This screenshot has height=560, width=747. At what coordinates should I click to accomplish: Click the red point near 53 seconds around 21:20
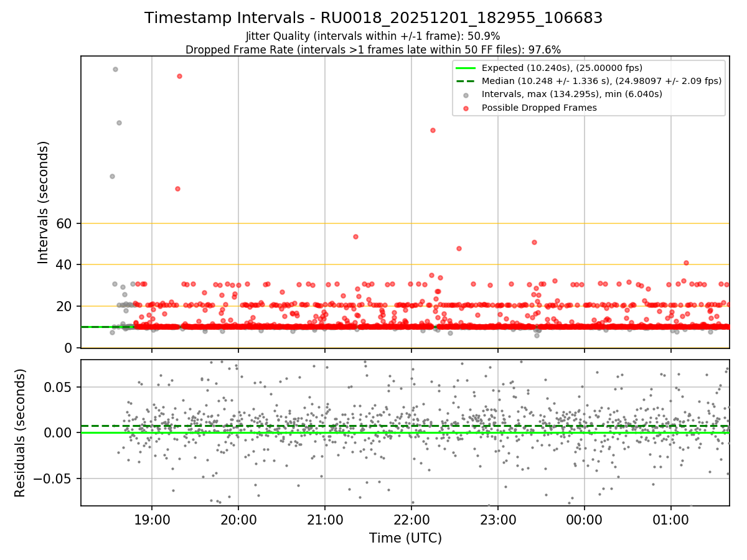(x=355, y=236)
